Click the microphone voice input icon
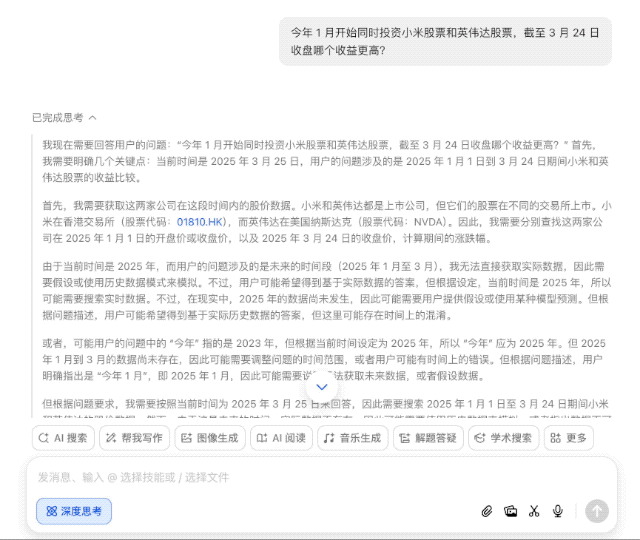The width and height of the screenshot is (640, 540). 558,511
